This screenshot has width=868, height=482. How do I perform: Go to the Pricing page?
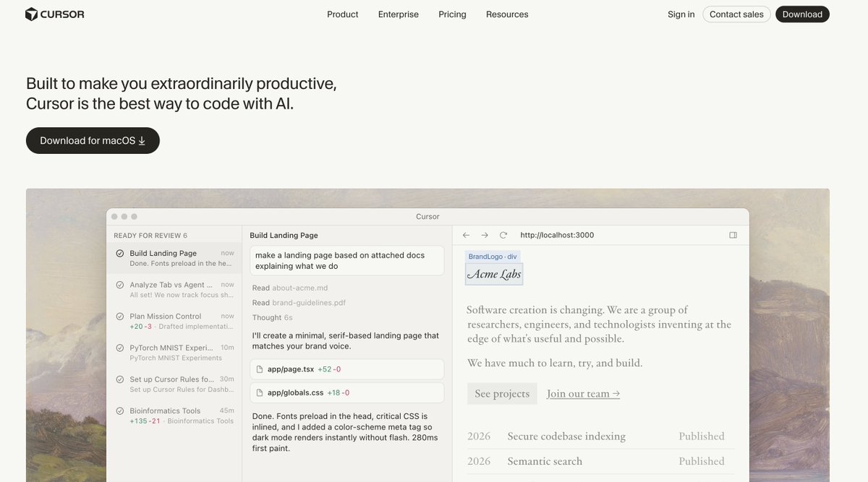(x=452, y=14)
